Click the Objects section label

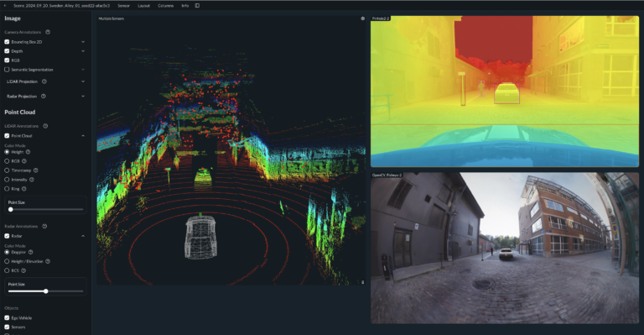pyautogui.click(x=12, y=308)
